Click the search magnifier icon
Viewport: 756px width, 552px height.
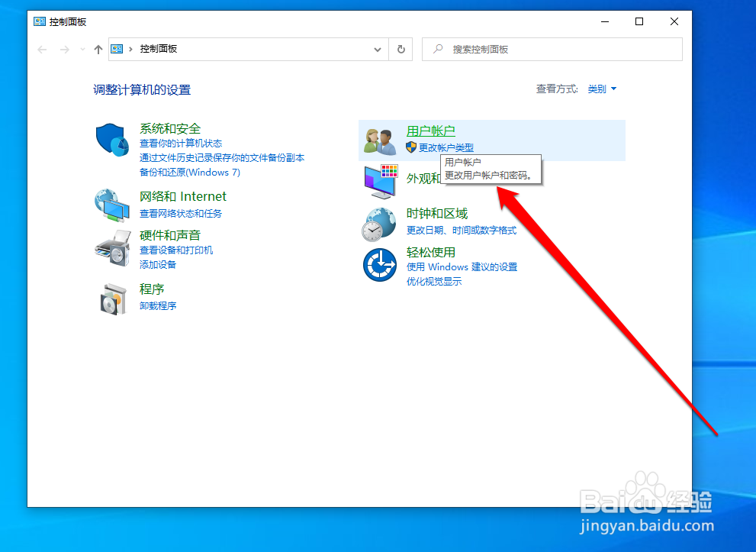[438, 49]
